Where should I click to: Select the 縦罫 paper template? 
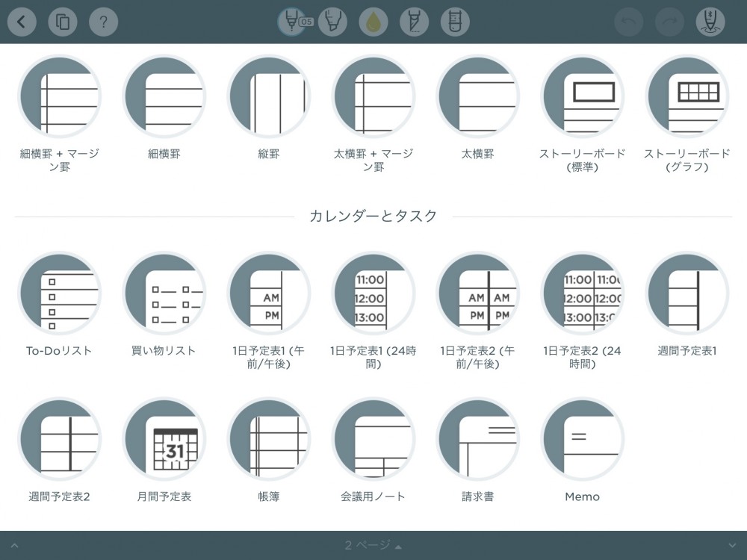(x=268, y=96)
